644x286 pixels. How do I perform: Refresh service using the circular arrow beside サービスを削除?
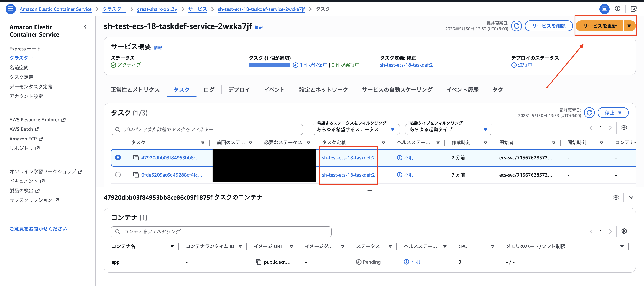[516, 26]
